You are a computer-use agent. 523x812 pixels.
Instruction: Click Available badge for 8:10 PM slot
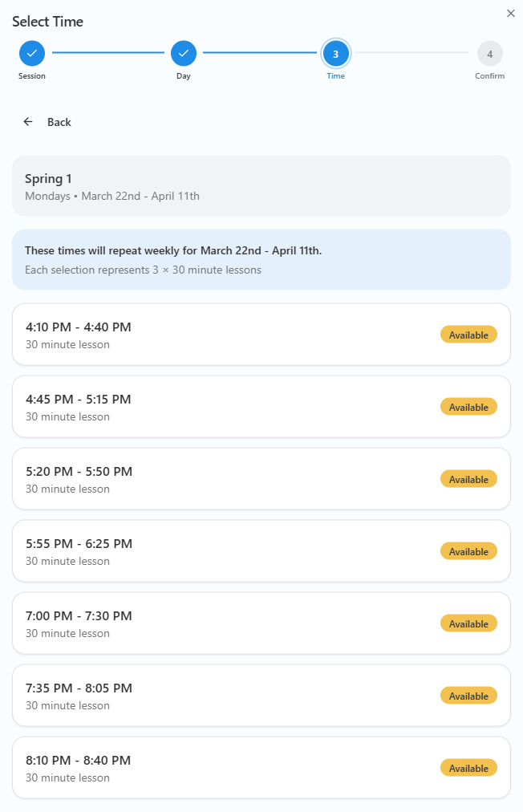point(468,768)
